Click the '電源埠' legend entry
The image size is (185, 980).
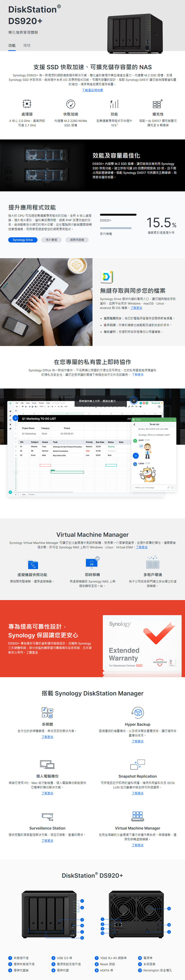coord(145,958)
